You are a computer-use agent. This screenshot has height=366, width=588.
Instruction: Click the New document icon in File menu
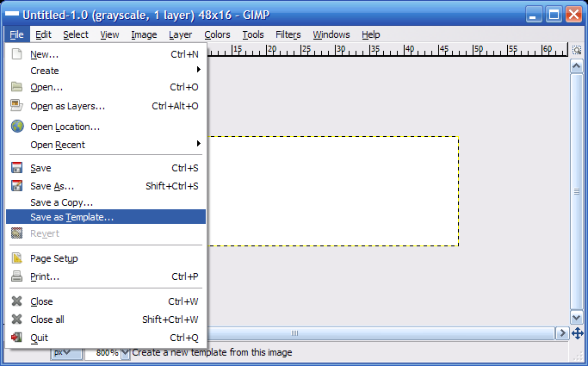click(16, 54)
